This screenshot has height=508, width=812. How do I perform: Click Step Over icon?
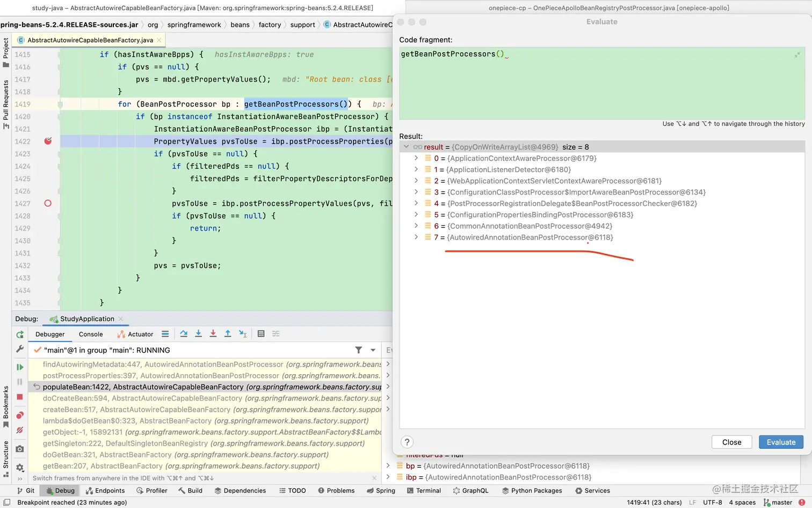184,334
